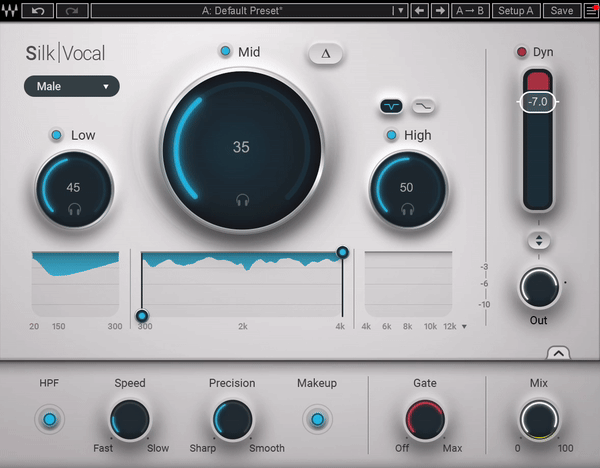Copy settings with A→B button
Viewport: 600px width, 468px height.
[470, 11]
